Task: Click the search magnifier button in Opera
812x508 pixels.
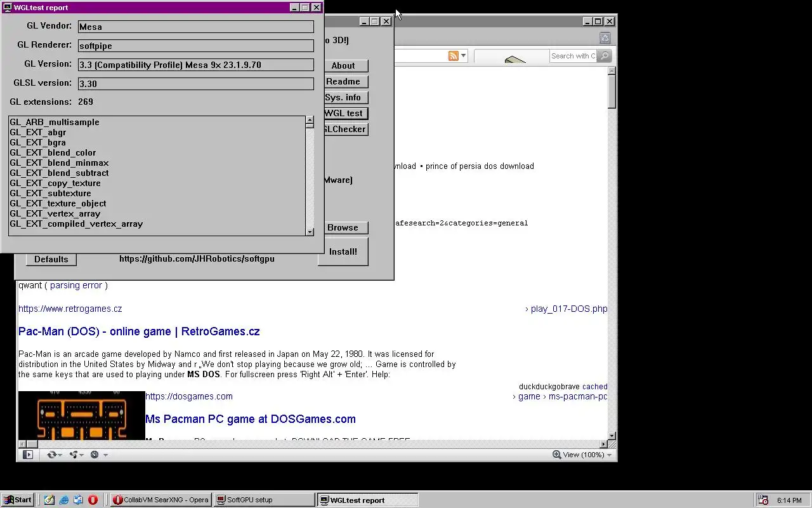Action: click(x=605, y=56)
